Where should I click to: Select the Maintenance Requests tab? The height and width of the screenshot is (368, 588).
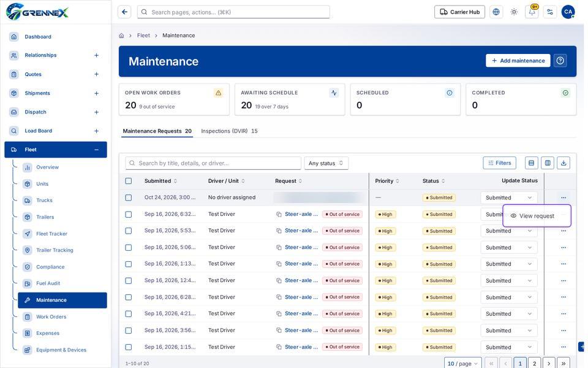click(x=157, y=131)
